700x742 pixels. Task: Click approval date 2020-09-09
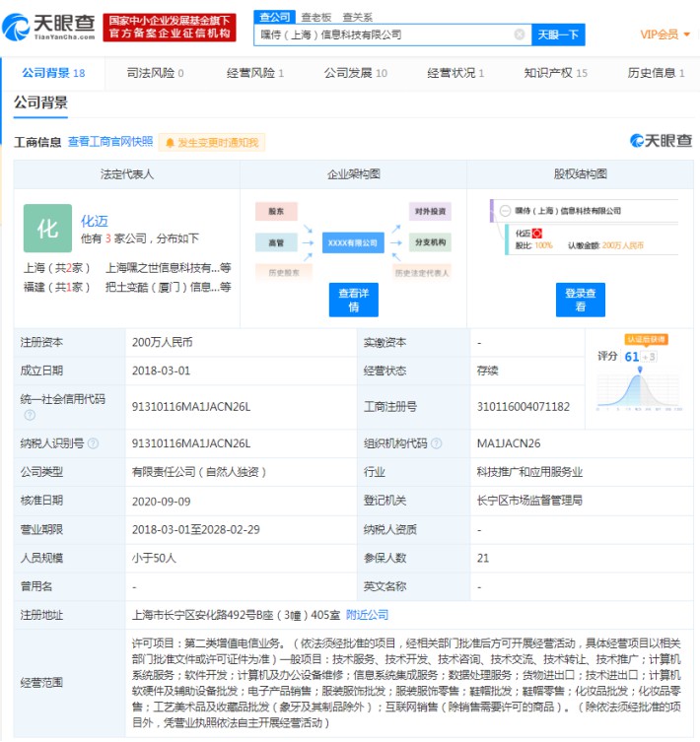(x=161, y=502)
